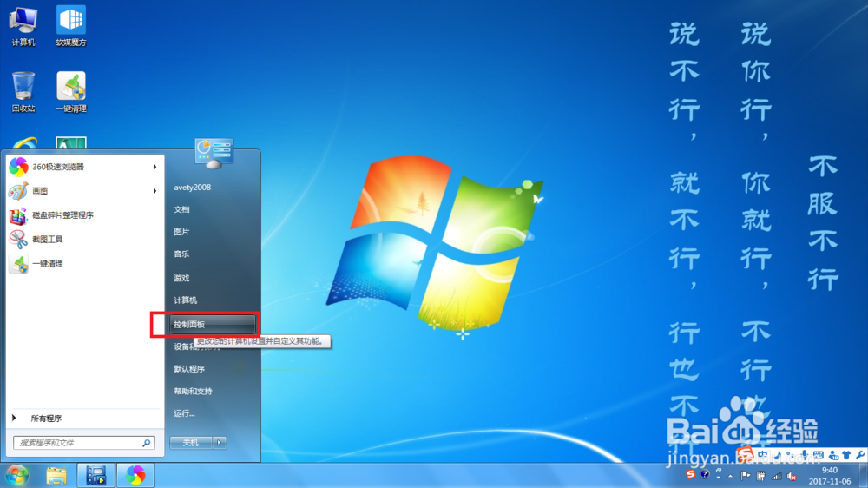Image resolution: width=868 pixels, height=488 pixels.
Task: Click the power plug tray icon
Action: tap(761, 475)
